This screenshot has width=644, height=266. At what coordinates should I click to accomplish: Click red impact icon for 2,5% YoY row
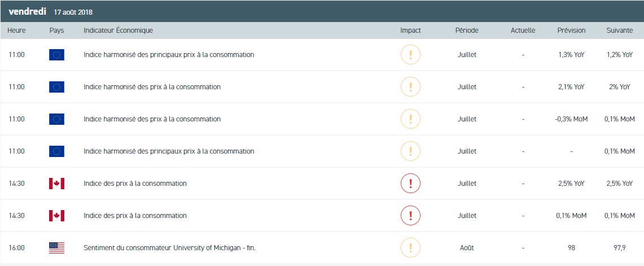pyautogui.click(x=410, y=184)
